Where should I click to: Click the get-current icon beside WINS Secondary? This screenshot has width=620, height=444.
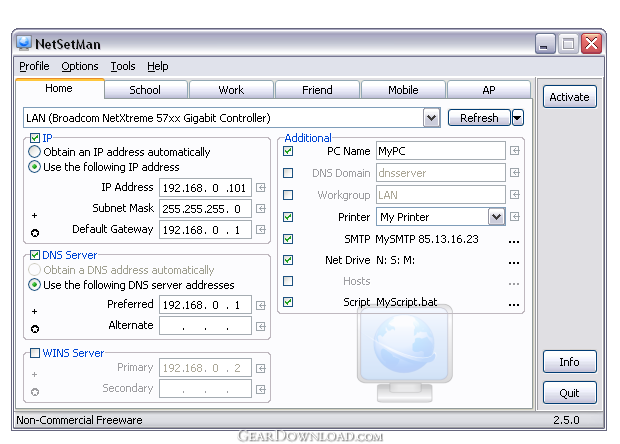coord(261,389)
